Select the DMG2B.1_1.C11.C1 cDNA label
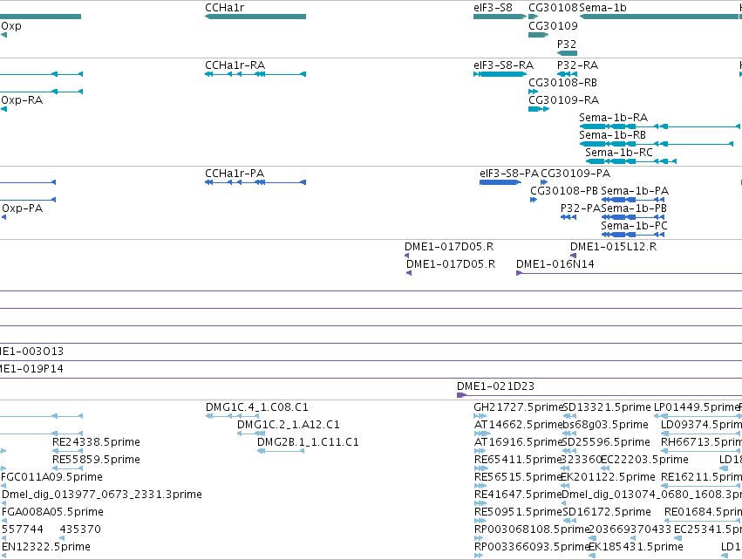 308,442
